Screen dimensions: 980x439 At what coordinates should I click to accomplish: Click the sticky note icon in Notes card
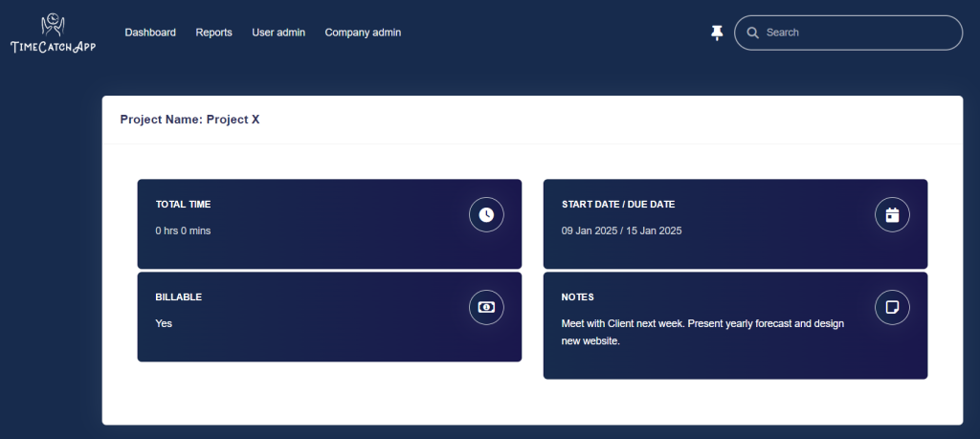892,307
